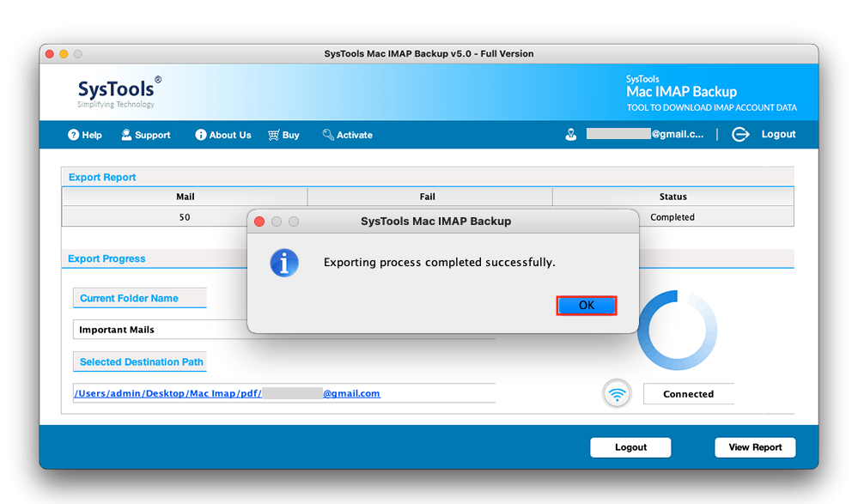Click the Status column header
The width and height of the screenshot is (858, 504).
coord(673,197)
